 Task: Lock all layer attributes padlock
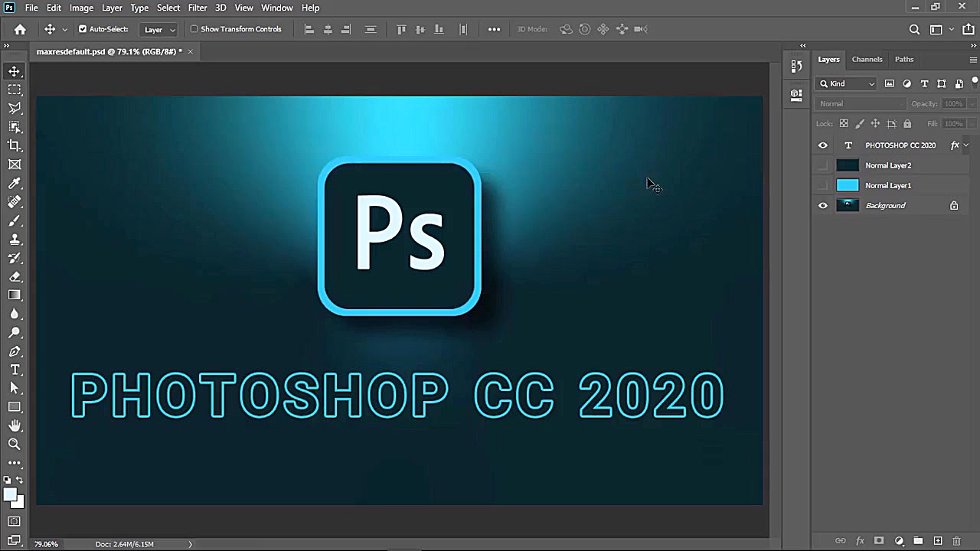(907, 123)
